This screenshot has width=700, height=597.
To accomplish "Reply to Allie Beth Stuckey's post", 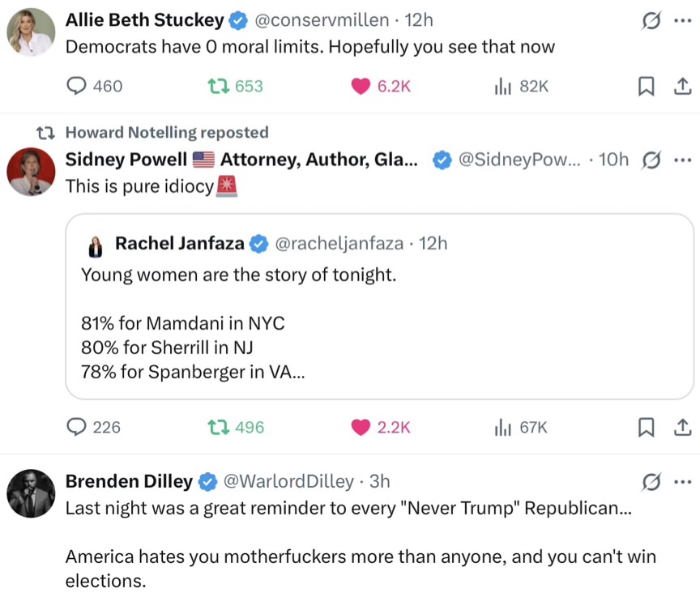I will tap(77, 86).
